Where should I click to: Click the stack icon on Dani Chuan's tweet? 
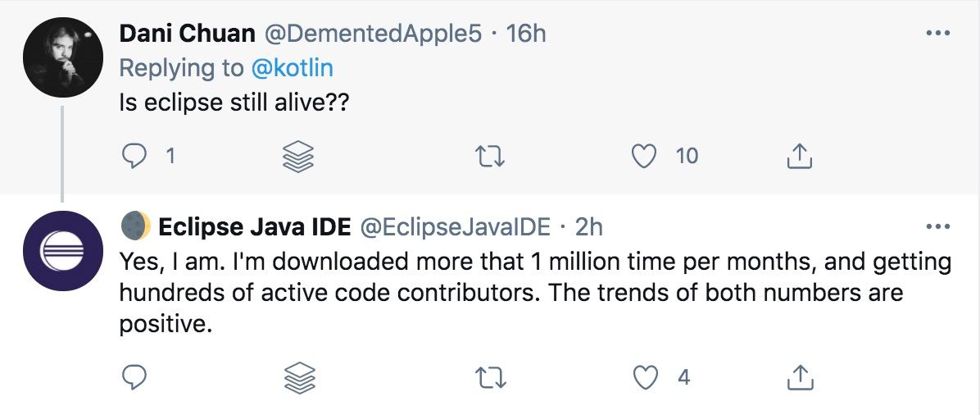[299, 156]
